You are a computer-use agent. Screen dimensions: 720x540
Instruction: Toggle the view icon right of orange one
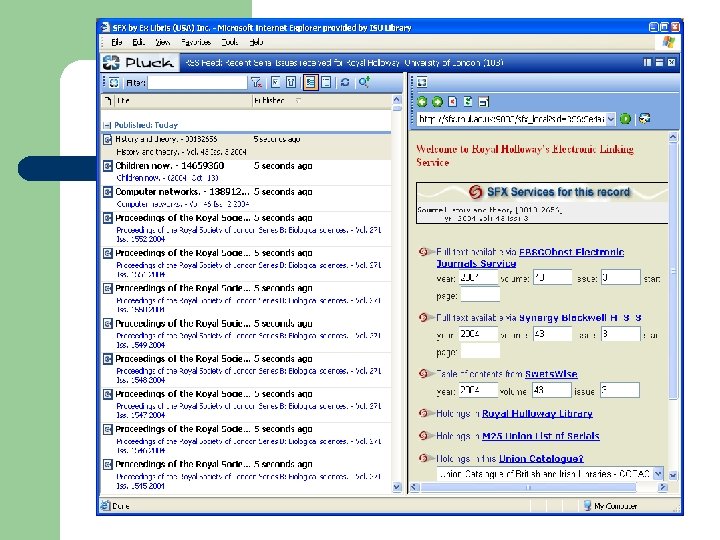pos(326,83)
